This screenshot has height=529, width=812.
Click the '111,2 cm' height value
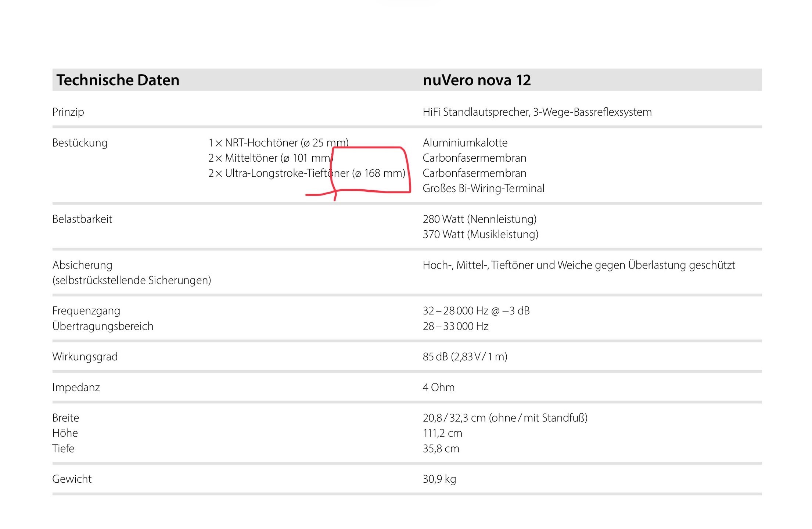tap(442, 433)
